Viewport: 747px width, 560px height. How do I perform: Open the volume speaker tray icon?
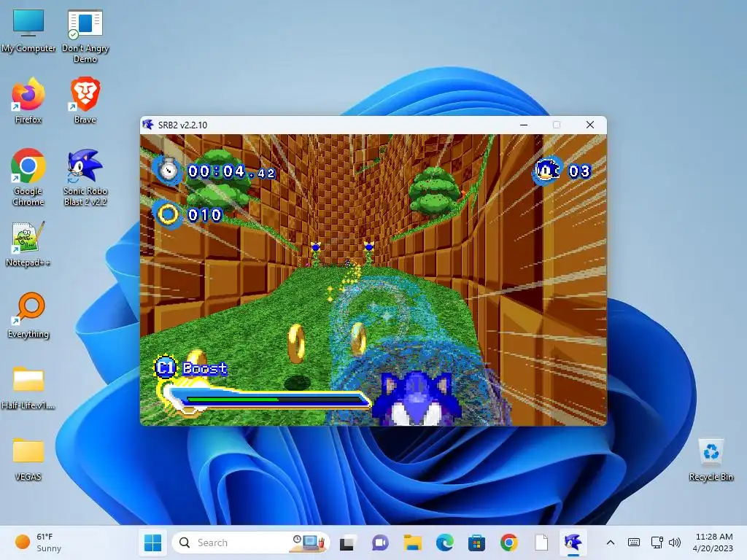(x=675, y=542)
